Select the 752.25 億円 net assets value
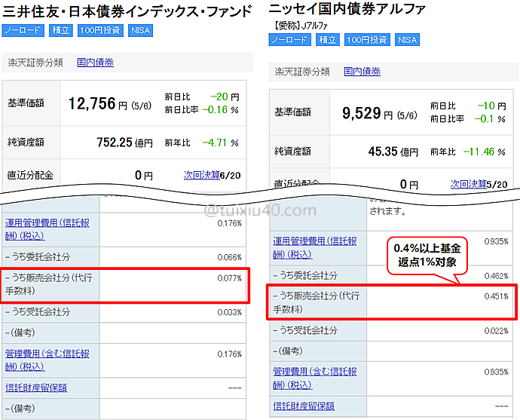 124,143
